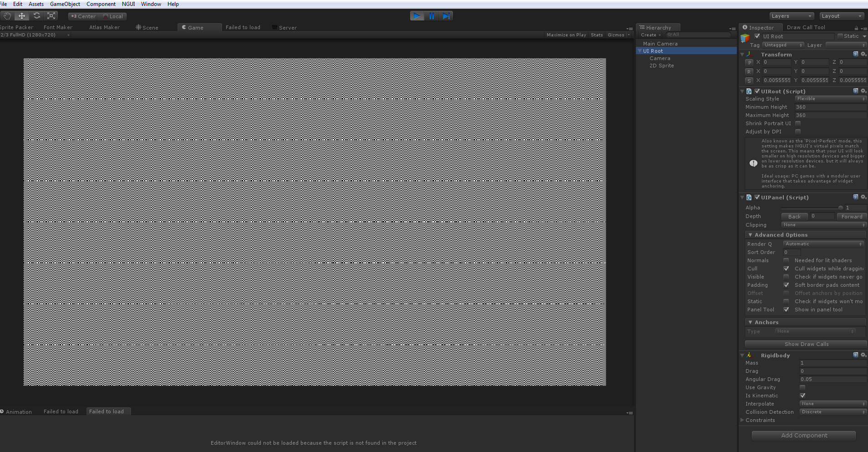This screenshot has width=868, height=452.
Task: Click the Add Component button
Action: click(x=804, y=436)
